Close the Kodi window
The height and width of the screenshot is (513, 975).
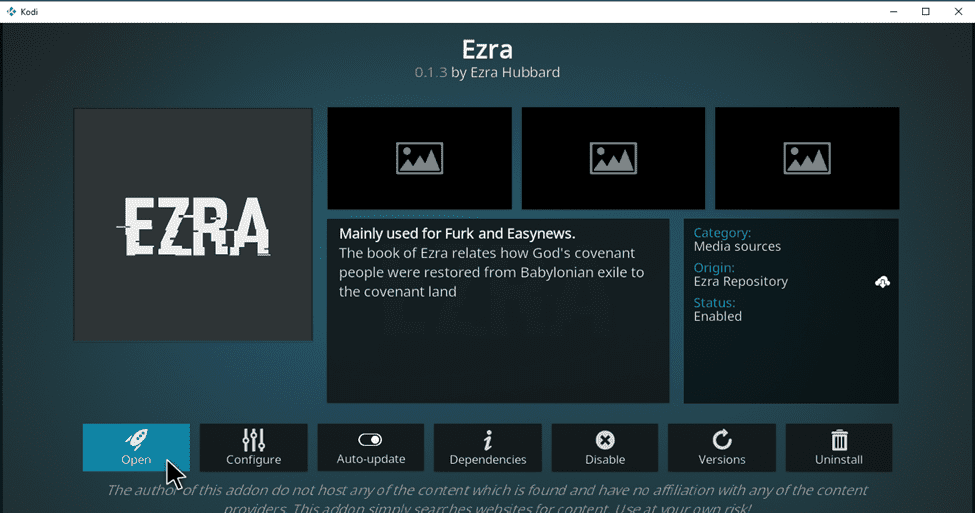coord(958,11)
